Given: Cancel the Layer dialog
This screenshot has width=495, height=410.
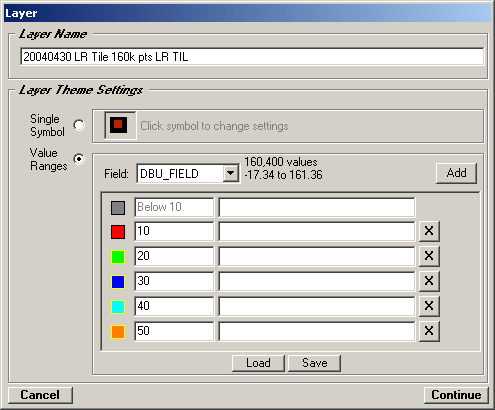Looking at the screenshot, I should point(40,395).
